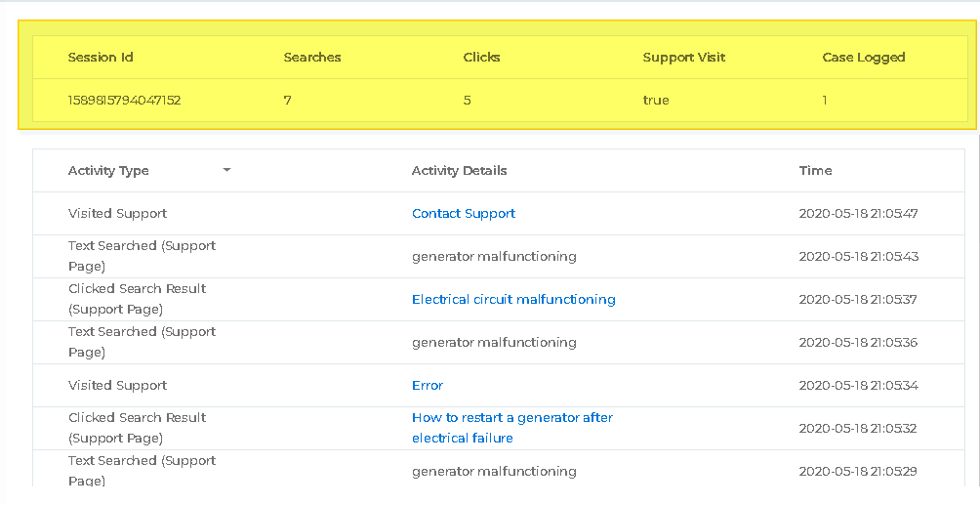Screen dimensions: 980x505
Task: Click the timestamp 2020-05-18 21:05:43
Action: 858,256
